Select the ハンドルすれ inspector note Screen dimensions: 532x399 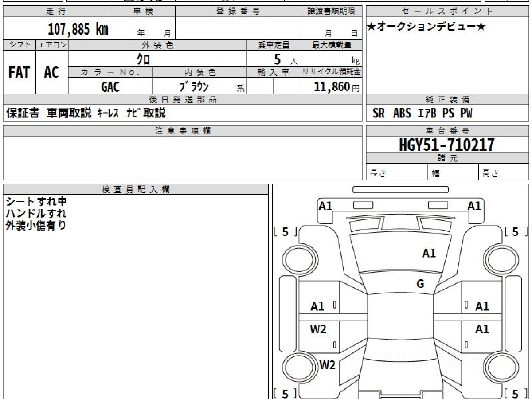36,213
